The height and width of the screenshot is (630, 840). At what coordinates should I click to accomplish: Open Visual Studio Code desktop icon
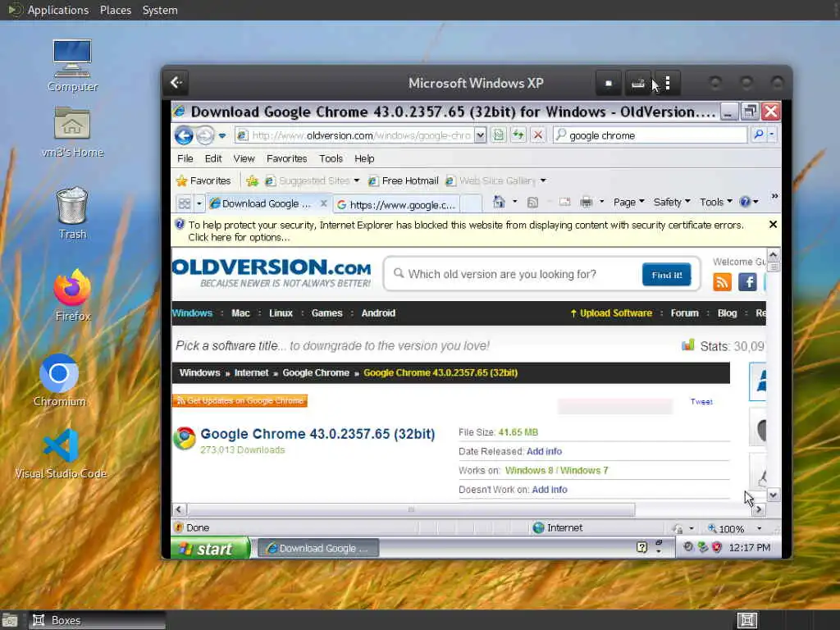point(61,453)
